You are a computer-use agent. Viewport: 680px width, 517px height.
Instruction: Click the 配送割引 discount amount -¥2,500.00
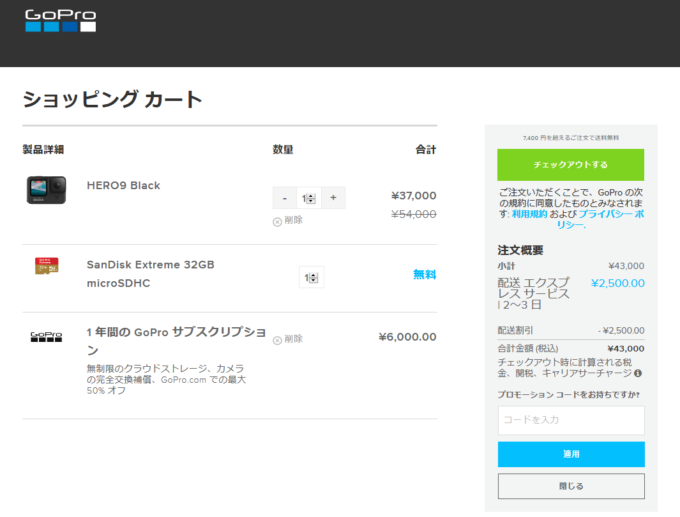coord(621,330)
